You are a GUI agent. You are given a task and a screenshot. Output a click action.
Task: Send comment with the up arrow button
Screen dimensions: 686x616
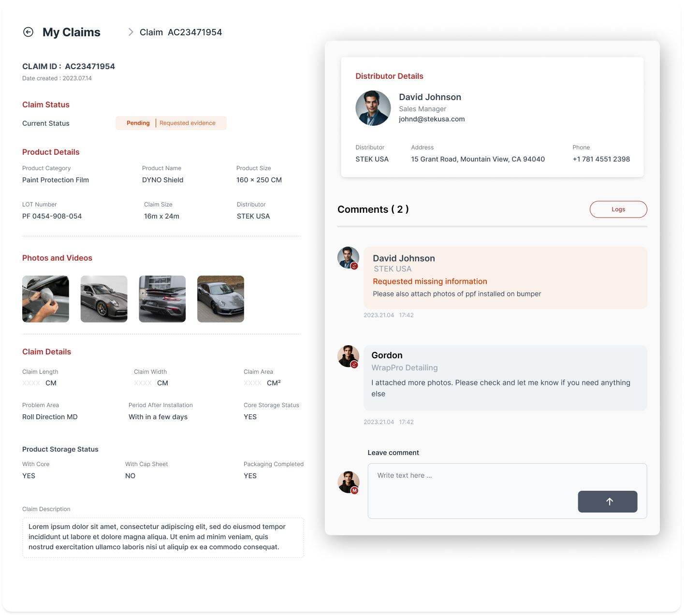(x=607, y=501)
